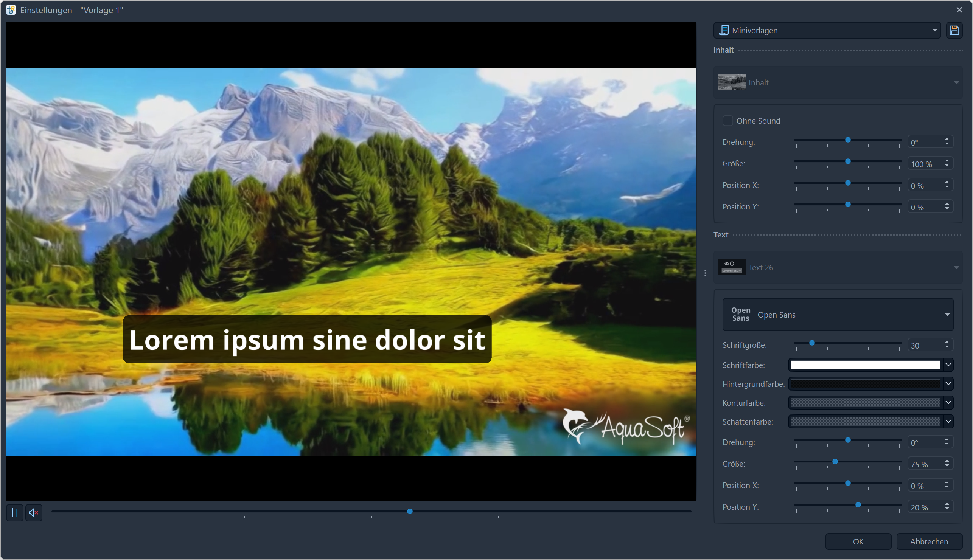Screen dimensions: 973x560
Task: Click the Abbrechen cancel button
Action: [929, 541]
